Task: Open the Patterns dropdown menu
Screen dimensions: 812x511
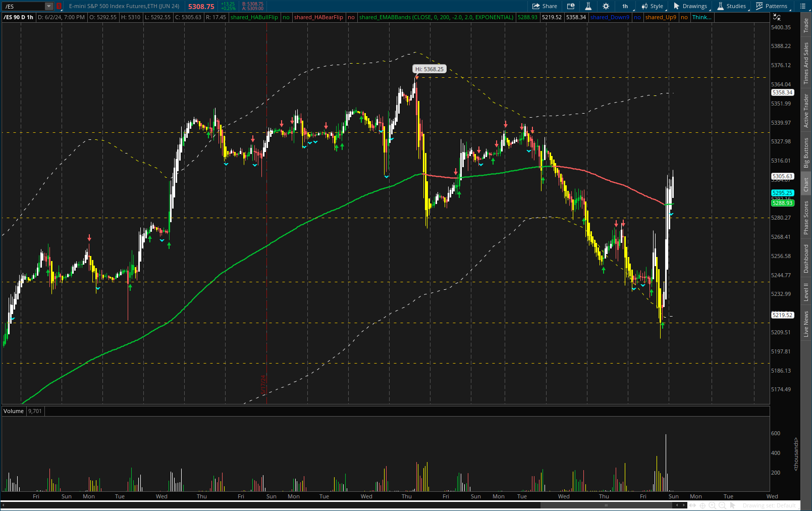Action: [772, 6]
